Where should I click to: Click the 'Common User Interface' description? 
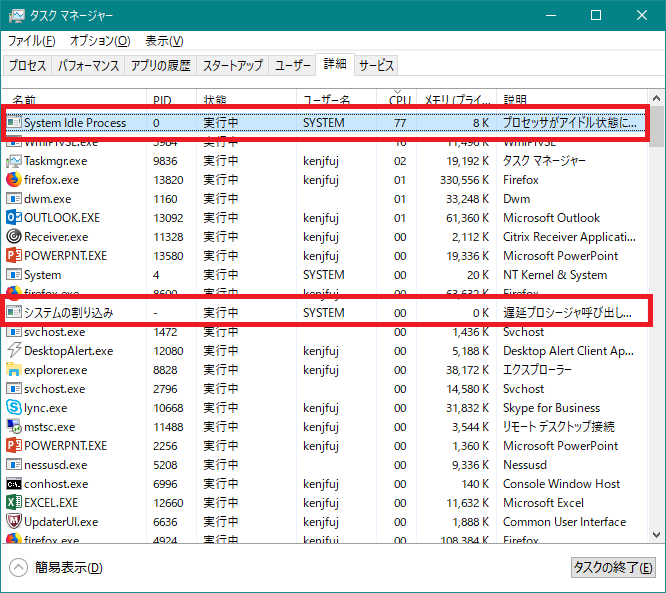[564, 522]
